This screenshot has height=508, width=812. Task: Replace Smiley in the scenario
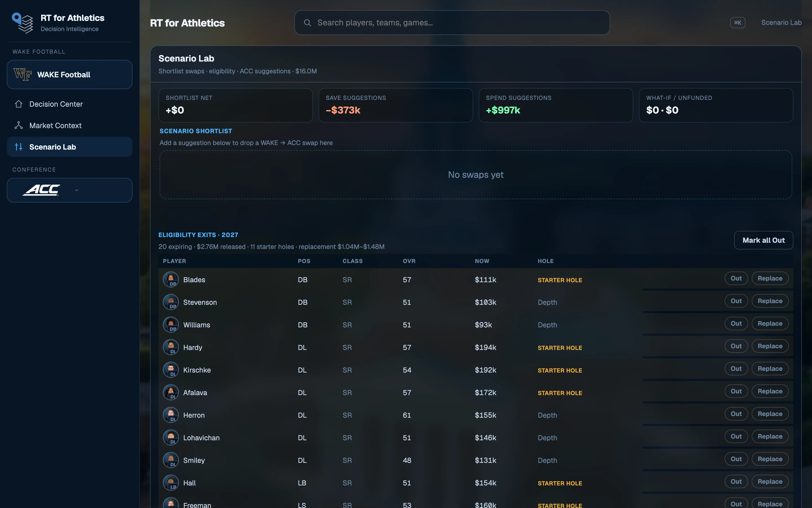point(770,459)
